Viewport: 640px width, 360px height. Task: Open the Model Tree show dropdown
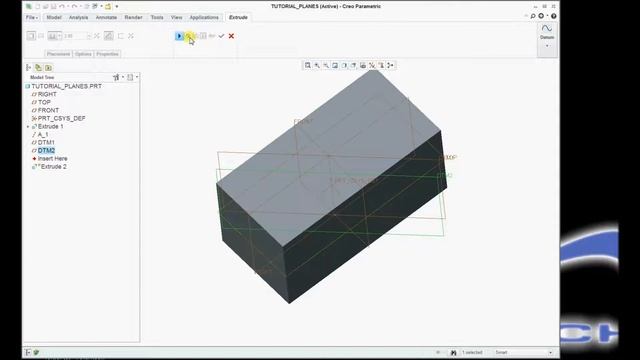pyautogui.click(x=132, y=77)
